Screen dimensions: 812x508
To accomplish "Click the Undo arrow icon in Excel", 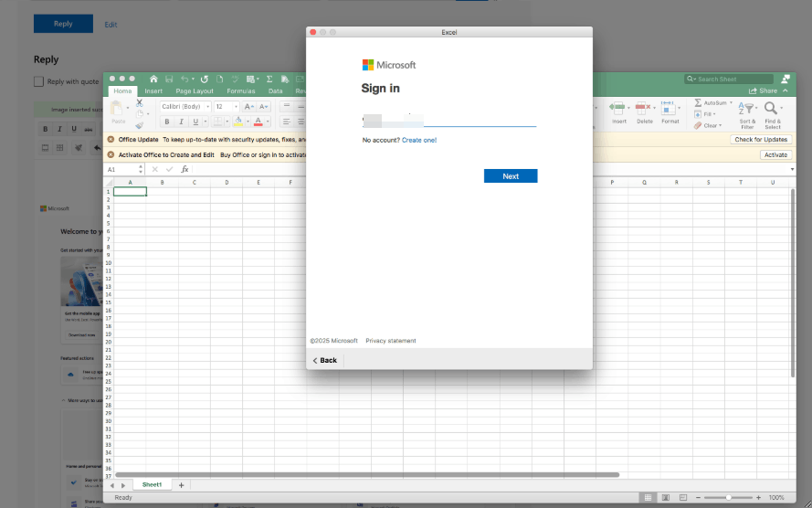I will [x=185, y=79].
